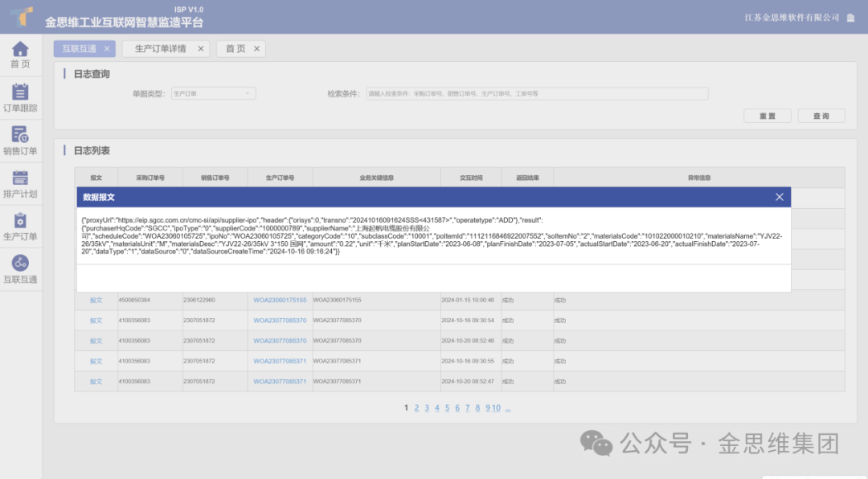The width and height of the screenshot is (868, 479).
Task: Close the 数据报文 dialog with X
Action: point(779,197)
